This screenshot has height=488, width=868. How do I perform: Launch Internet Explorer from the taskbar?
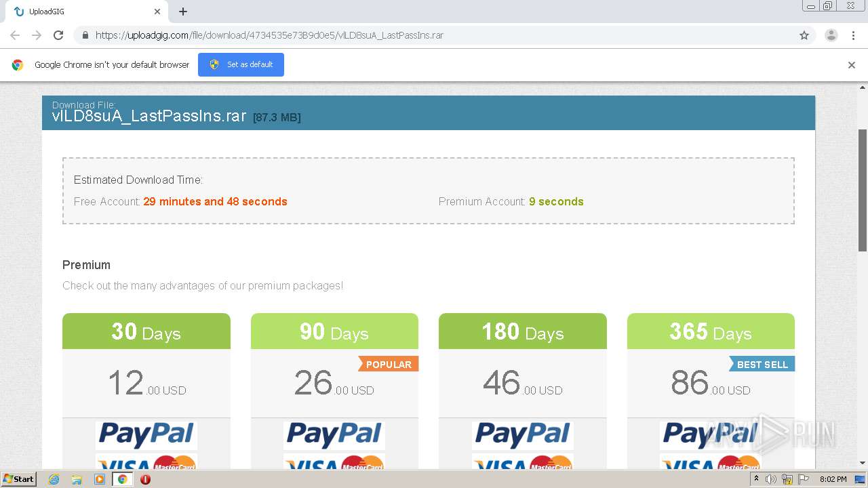tap(54, 479)
